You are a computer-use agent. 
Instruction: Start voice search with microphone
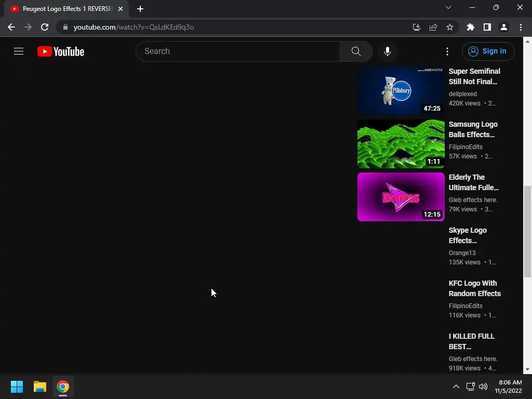[x=388, y=51]
